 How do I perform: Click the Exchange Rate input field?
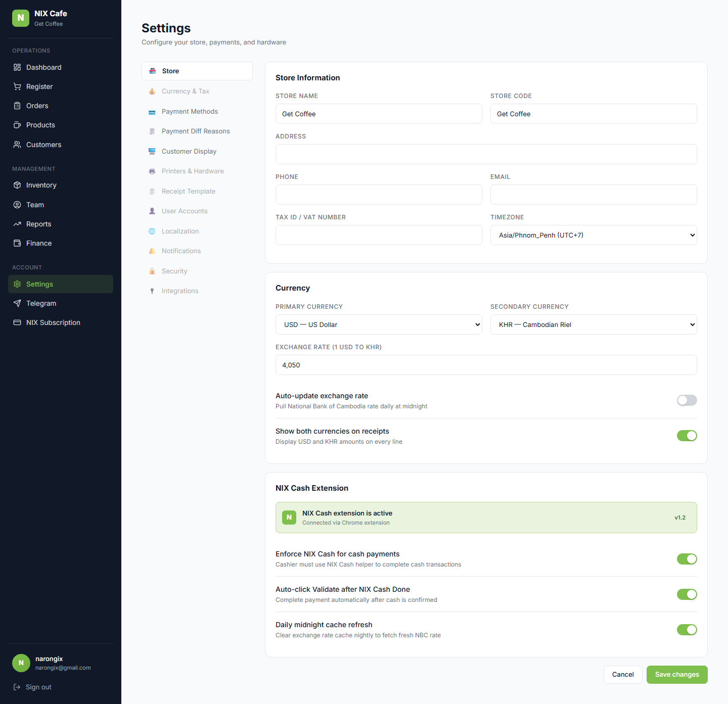click(x=485, y=364)
